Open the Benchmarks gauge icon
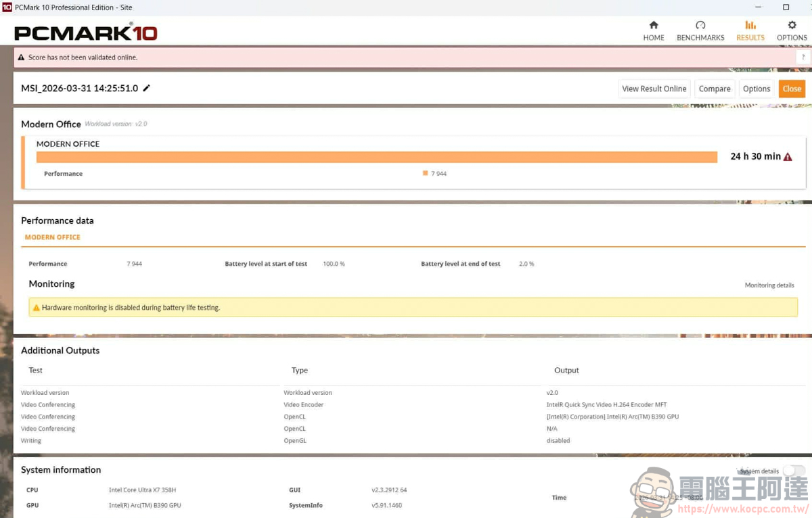This screenshot has width=812, height=518. [x=700, y=26]
